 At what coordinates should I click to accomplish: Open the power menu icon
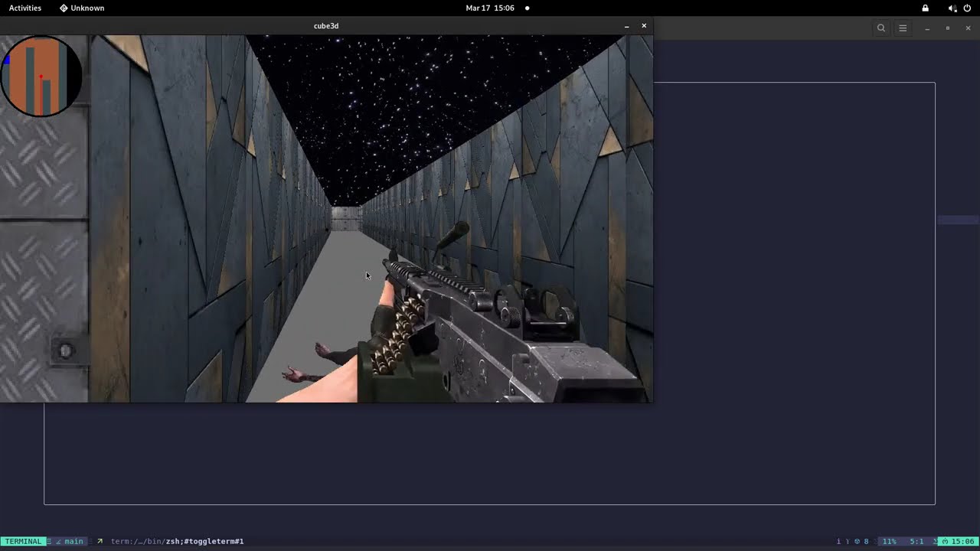pyautogui.click(x=967, y=8)
